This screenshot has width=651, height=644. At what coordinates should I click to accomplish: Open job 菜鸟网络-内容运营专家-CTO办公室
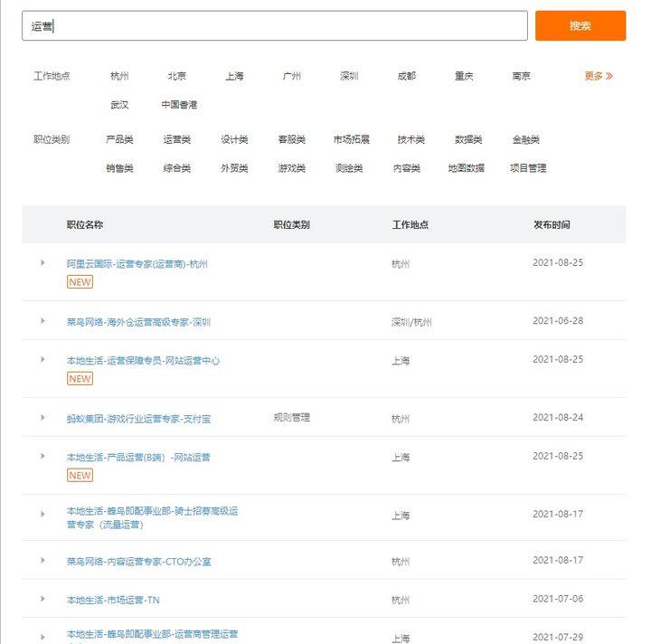138,562
